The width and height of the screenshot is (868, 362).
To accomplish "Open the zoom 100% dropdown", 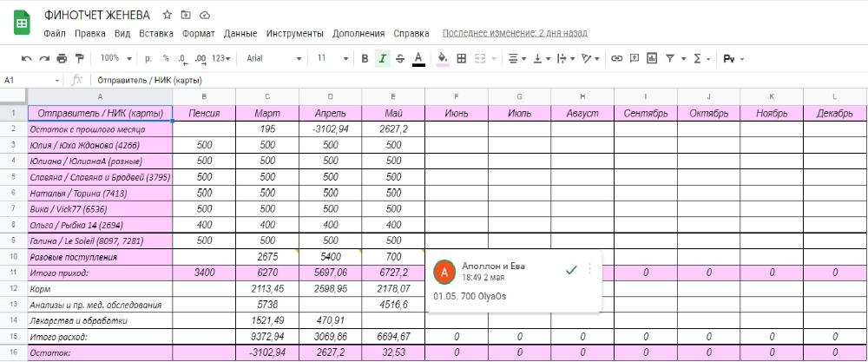I will [x=116, y=58].
